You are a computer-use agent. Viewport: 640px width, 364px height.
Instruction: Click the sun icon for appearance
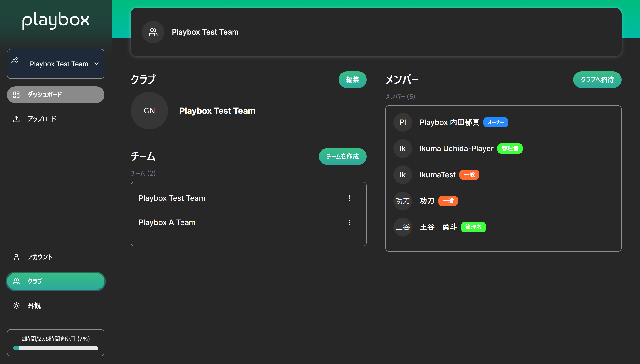[x=16, y=306]
